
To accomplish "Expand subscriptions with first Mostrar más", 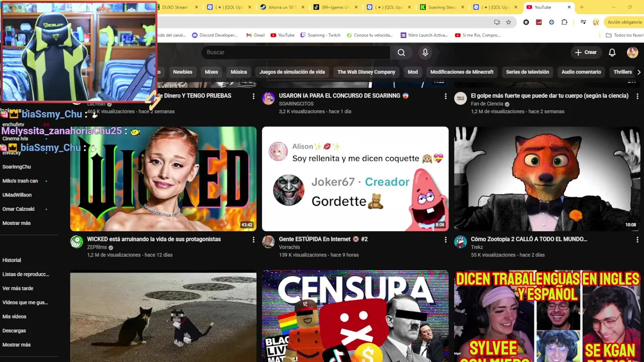I will (x=17, y=223).
